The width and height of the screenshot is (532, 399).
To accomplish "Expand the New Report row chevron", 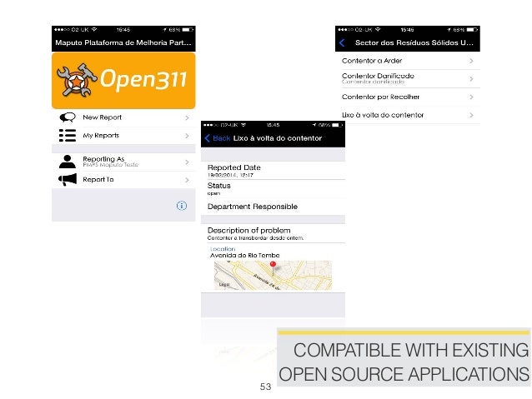I will point(187,117).
